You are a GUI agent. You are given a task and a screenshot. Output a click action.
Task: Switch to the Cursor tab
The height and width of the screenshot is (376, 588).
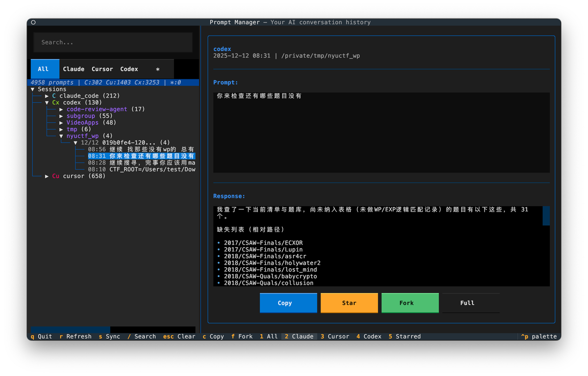pos(102,69)
